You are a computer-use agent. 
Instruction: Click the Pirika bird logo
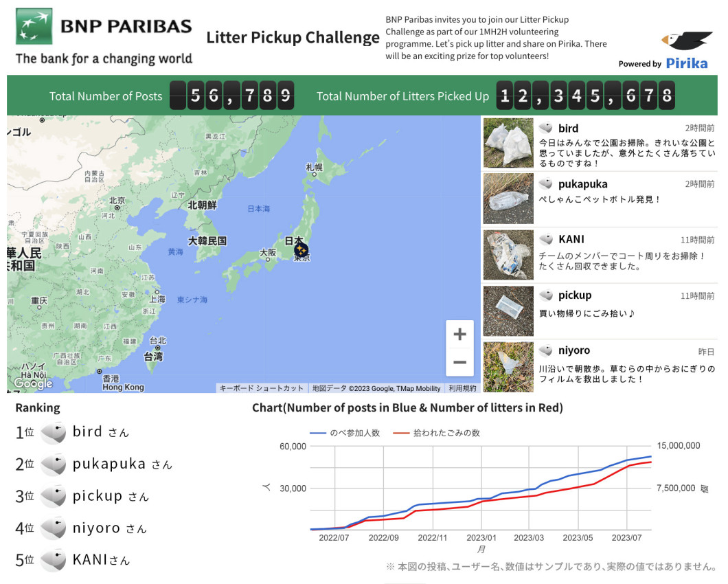[x=687, y=41]
